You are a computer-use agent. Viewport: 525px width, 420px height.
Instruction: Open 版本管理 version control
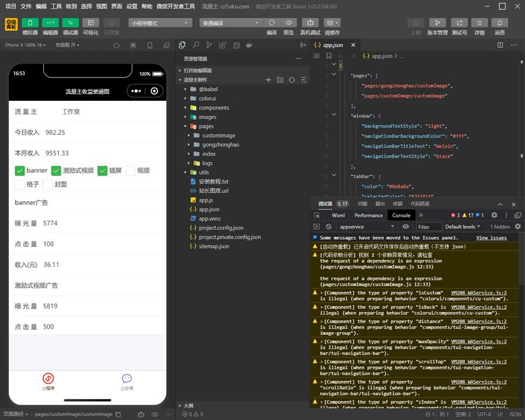click(437, 23)
